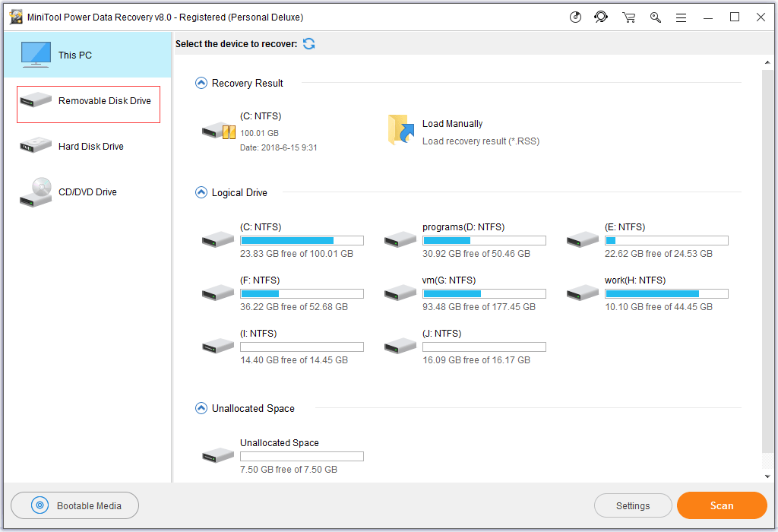Click the C: NTFS recovery result drive icon
Screen dimensions: 778x532
(x=219, y=131)
